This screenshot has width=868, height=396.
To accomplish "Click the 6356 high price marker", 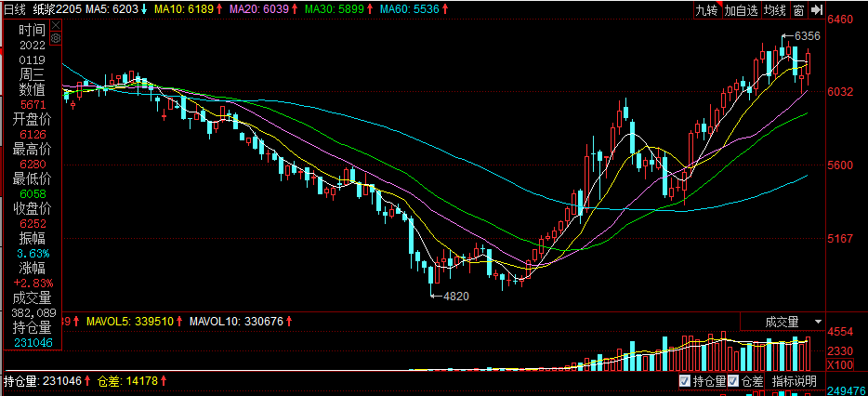I will click(807, 36).
